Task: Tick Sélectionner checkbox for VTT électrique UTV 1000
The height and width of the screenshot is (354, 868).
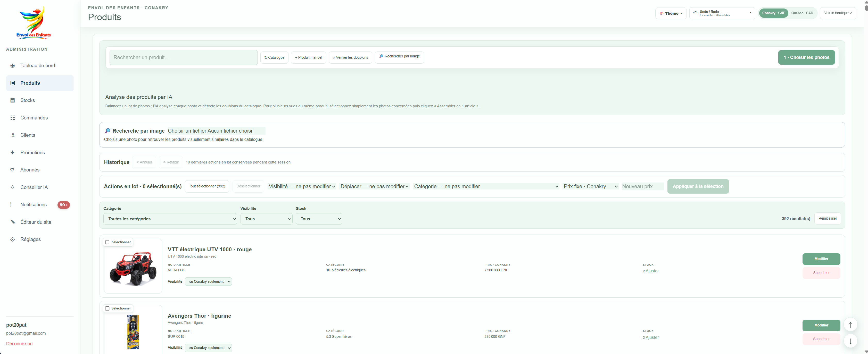Action: pyautogui.click(x=107, y=242)
